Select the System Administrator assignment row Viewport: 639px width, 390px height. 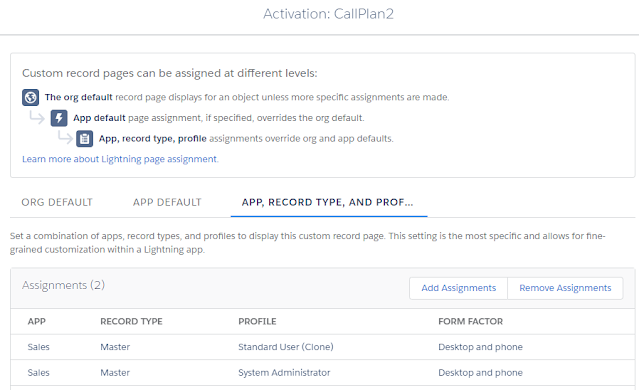tap(322, 372)
